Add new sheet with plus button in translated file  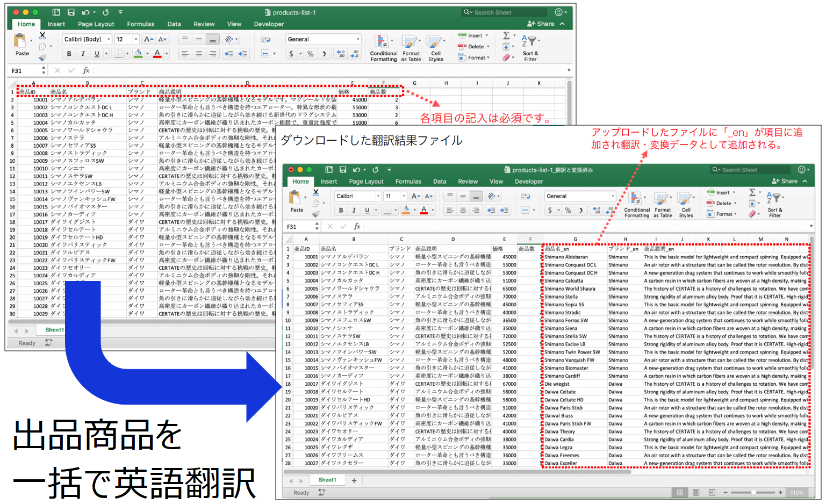pos(354,480)
